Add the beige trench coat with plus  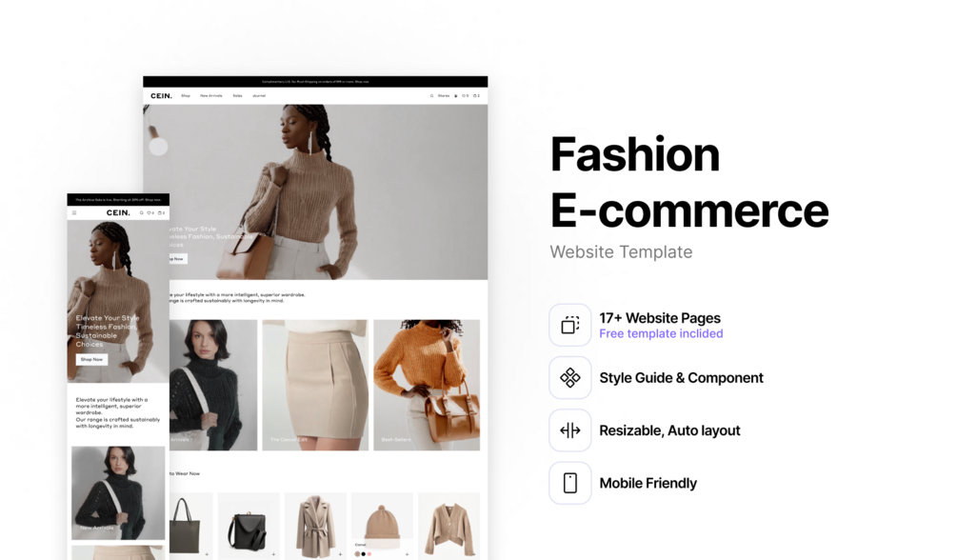point(340,554)
